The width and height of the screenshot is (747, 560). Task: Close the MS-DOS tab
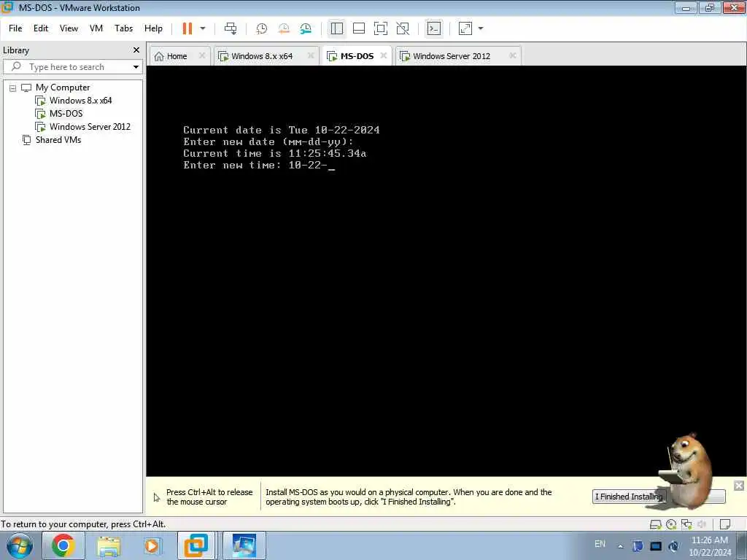click(384, 55)
